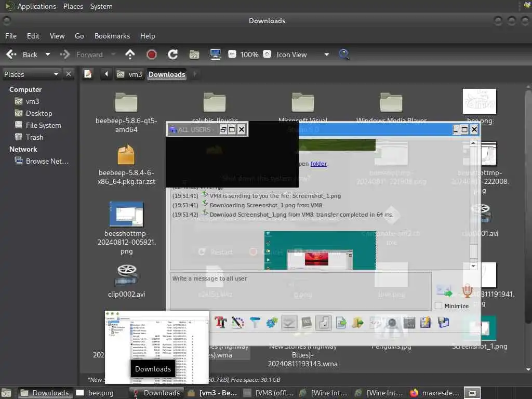
Task: Select File System in the sidebar
Action: (38, 125)
